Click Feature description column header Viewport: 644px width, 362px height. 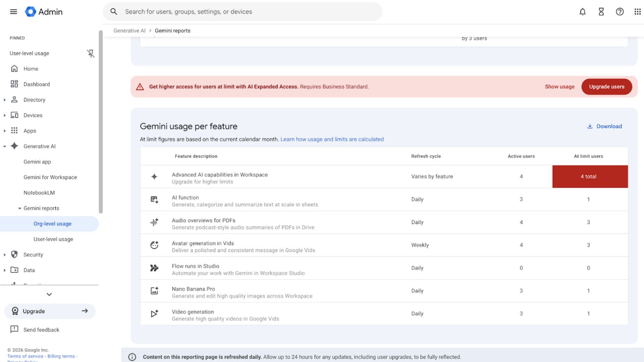[x=196, y=156]
